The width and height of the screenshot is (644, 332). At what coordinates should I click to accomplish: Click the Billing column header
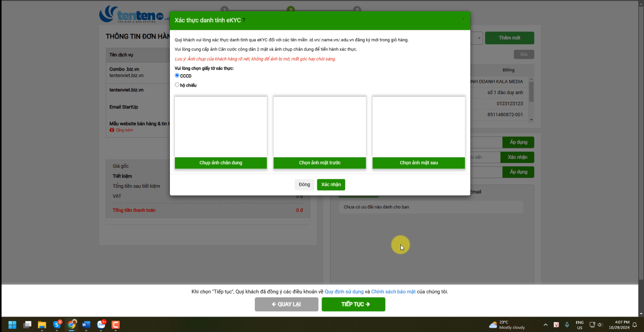(x=508, y=70)
